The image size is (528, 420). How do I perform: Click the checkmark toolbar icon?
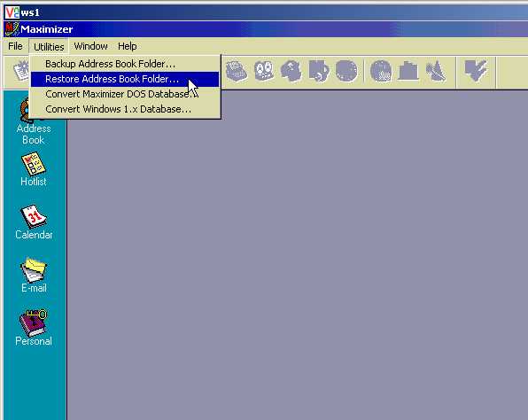click(476, 70)
